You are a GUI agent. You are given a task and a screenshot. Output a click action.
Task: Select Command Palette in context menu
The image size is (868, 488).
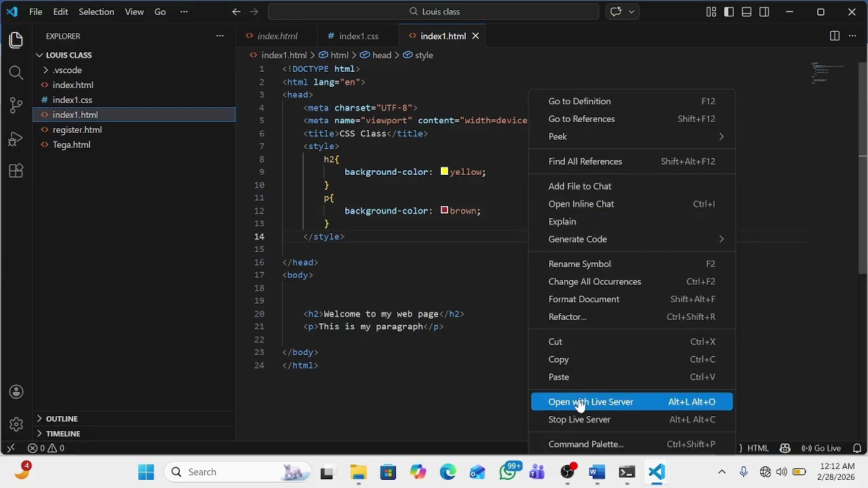point(632,445)
